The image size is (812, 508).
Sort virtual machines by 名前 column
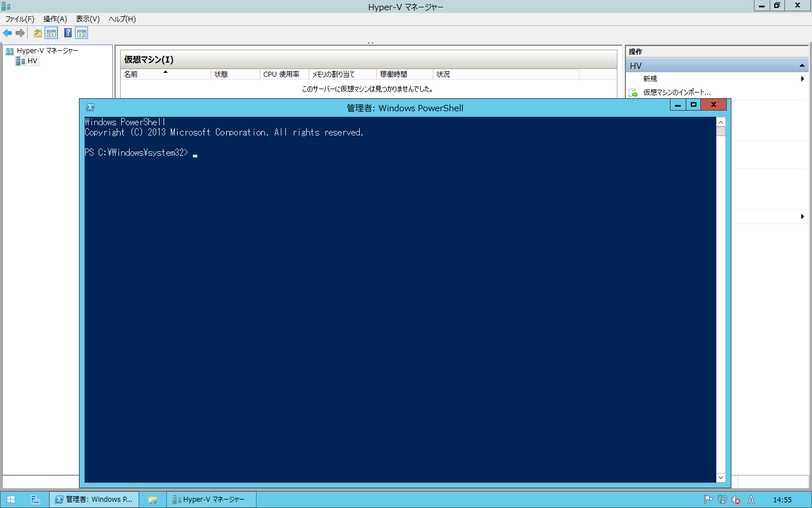click(x=166, y=75)
